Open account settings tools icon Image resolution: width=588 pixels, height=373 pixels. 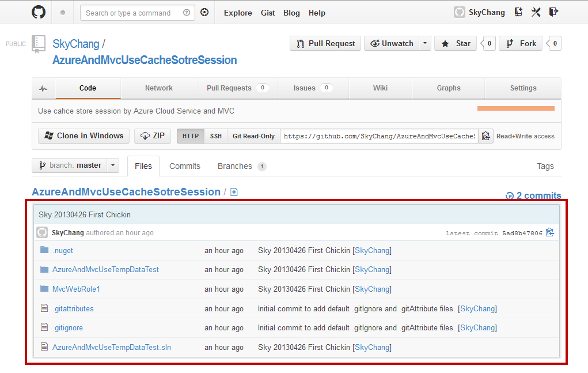pyautogui.click(x=536, y=12)
